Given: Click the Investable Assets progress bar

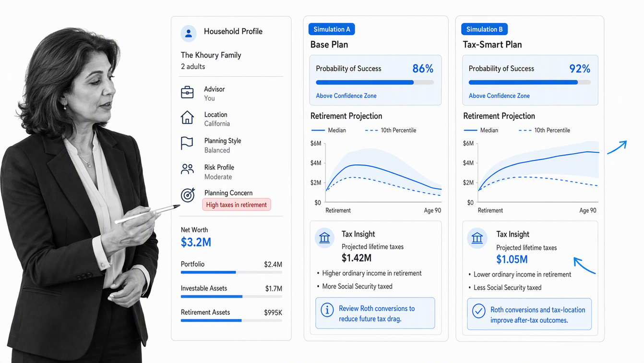Looking at the screenshot, I should tap(231, 297).
